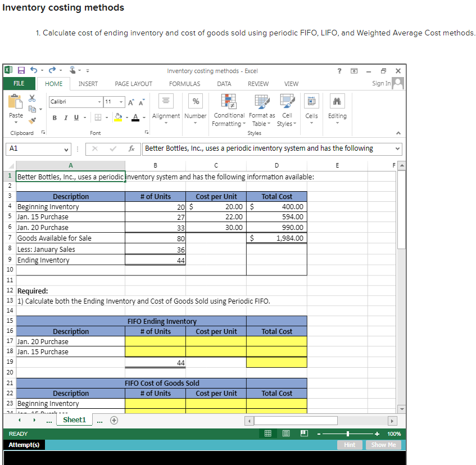Click the Show Me button
This screenshot has height=465, width=476.
pos(384,444)
